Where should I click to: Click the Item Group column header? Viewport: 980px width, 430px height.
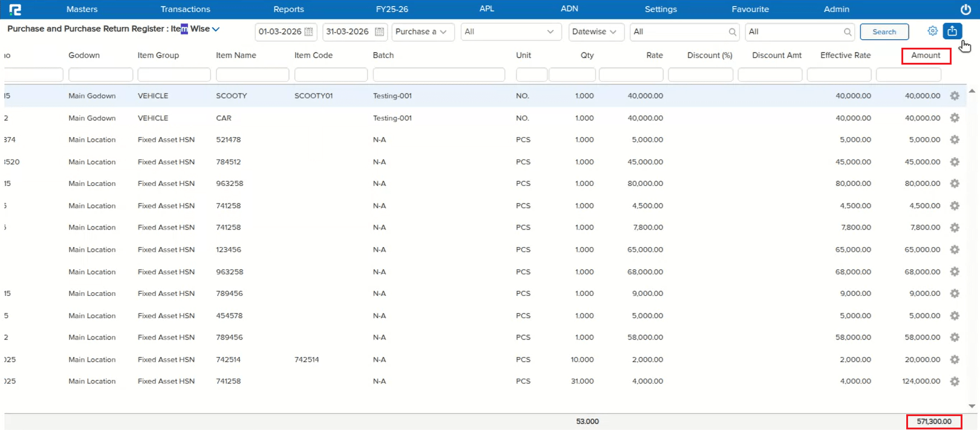(158, 55)
